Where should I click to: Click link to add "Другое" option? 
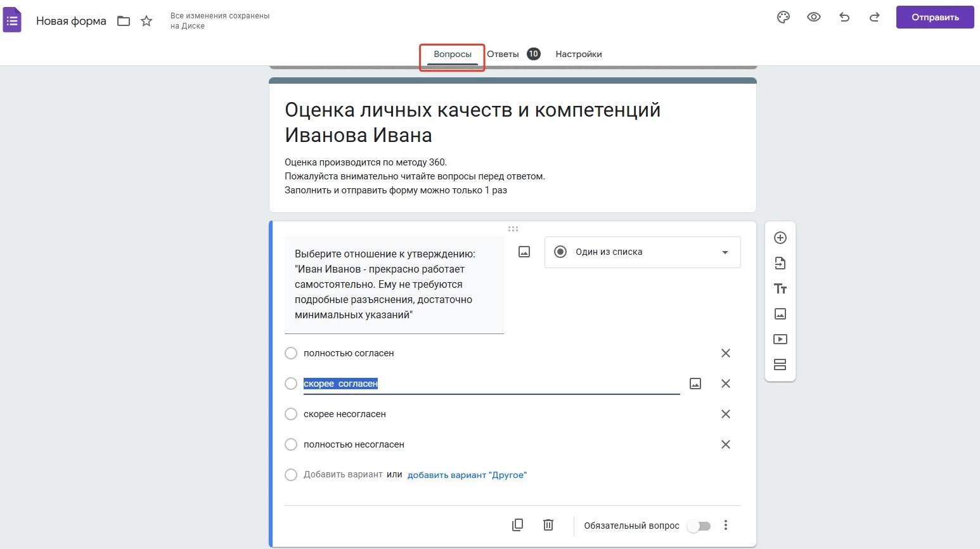pos(467,475)
